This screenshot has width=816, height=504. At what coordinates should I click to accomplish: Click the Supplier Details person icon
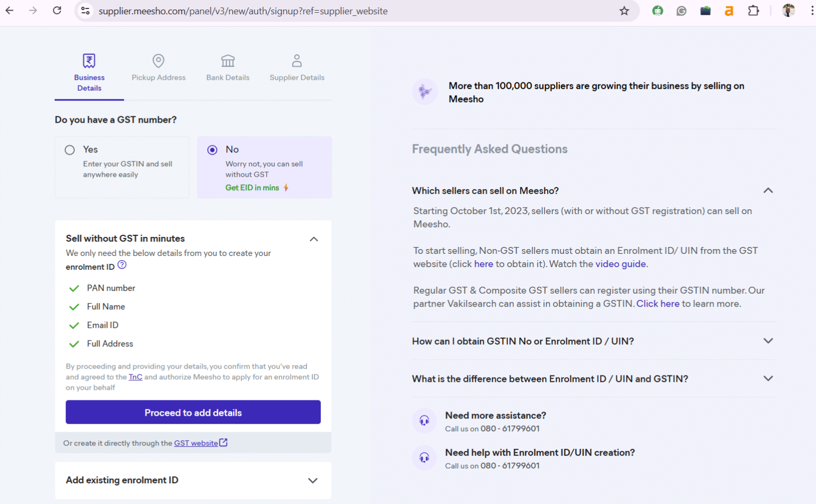pyautogui.click(x=297, y=61)
